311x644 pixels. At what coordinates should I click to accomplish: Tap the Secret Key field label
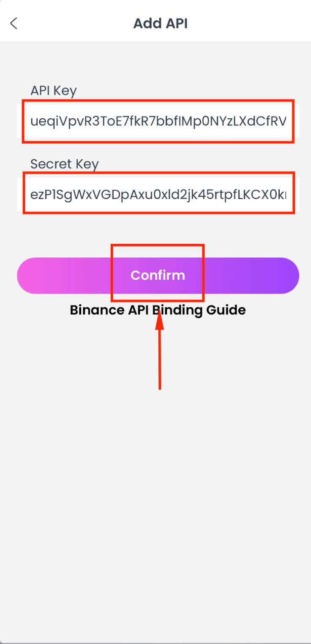coord(65,164)
